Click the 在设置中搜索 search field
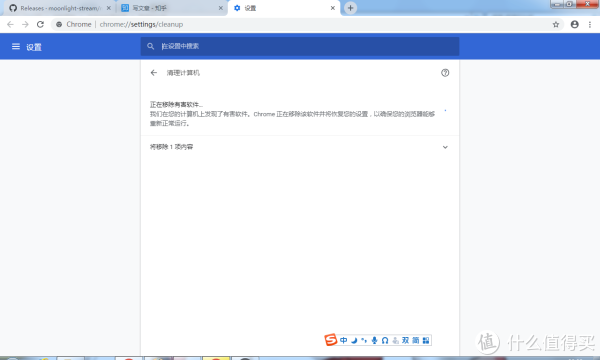The width and height of the screenshot is (600, 360). (x=300, y=46)
